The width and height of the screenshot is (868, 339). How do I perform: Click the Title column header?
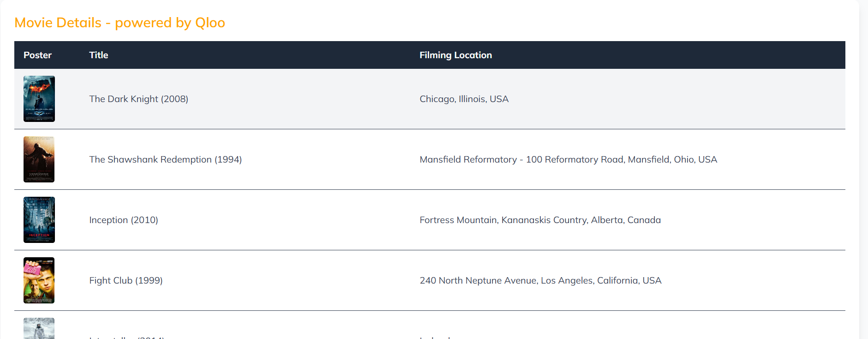[x=99, y=55]
